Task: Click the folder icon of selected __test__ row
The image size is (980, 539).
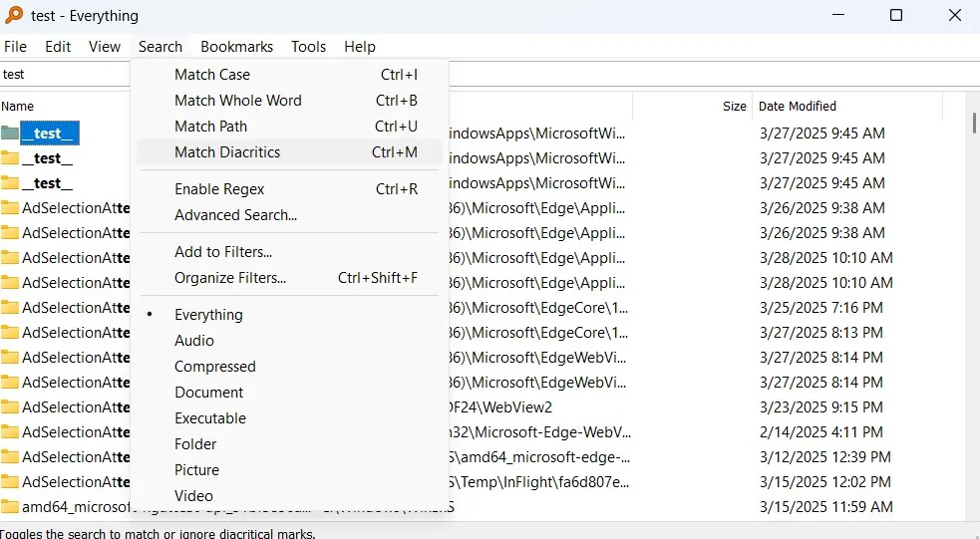Action: click(x=11, y=134)
